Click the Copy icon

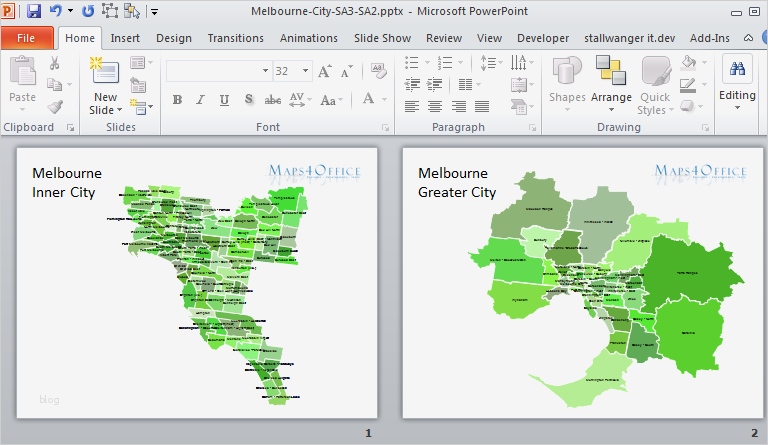(54, 85)
